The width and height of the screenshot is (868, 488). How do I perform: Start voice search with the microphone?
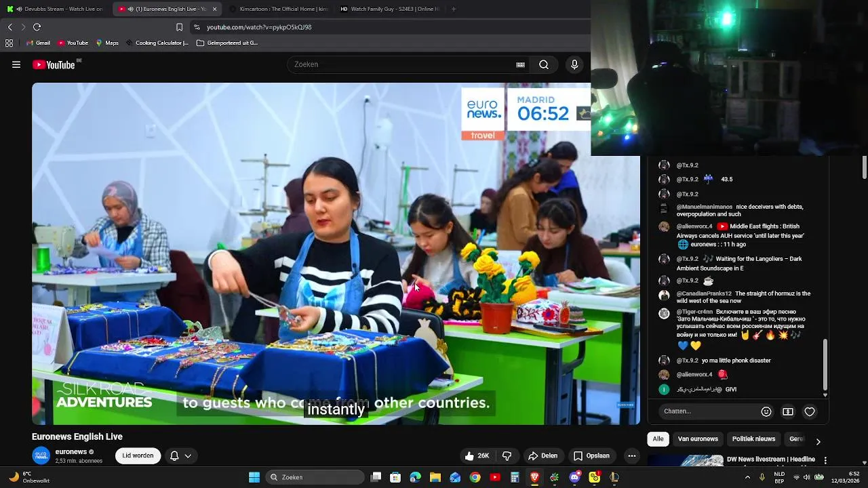[574, 64]
